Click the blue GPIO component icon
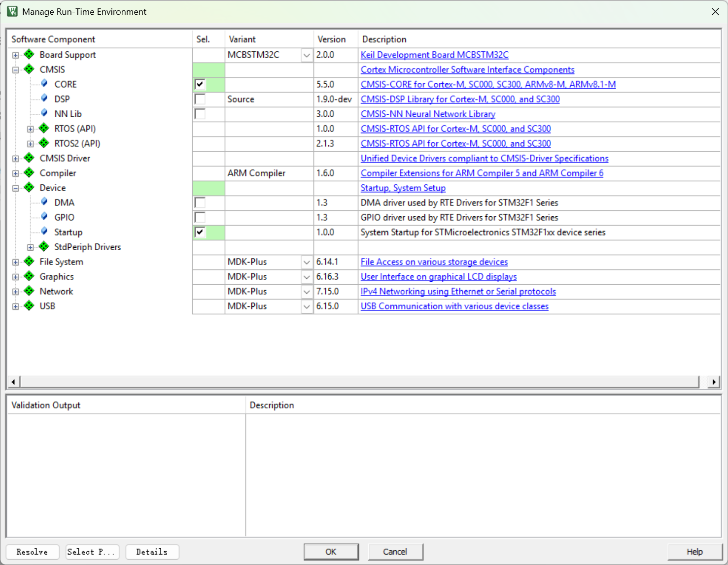Screen dimensions: 728x565 [x=44, y=217]
